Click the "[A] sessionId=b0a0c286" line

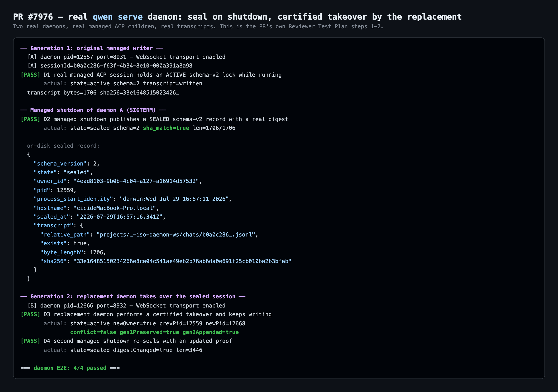click(110, 66)
